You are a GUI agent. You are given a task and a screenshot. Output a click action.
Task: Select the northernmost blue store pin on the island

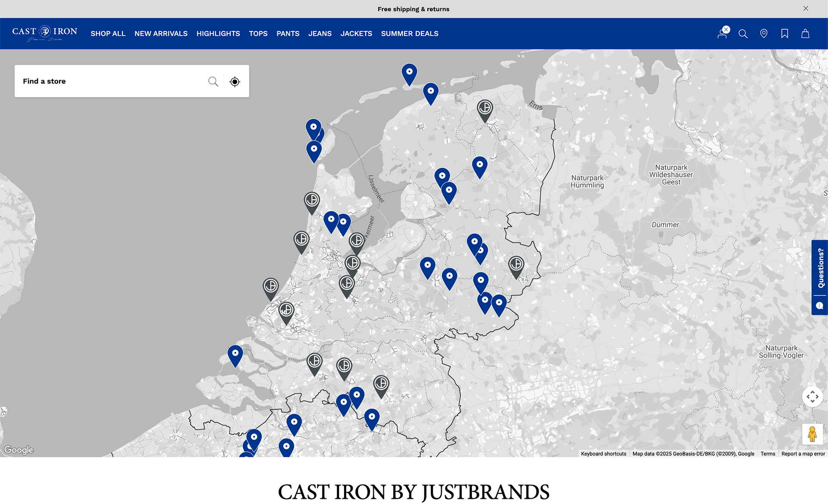click(409, 74)
